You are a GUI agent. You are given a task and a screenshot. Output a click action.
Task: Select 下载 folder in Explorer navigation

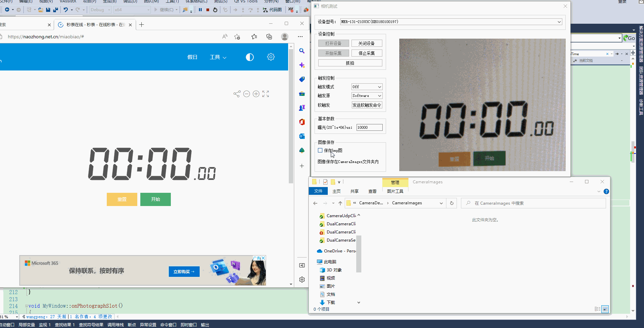(327, 303)
